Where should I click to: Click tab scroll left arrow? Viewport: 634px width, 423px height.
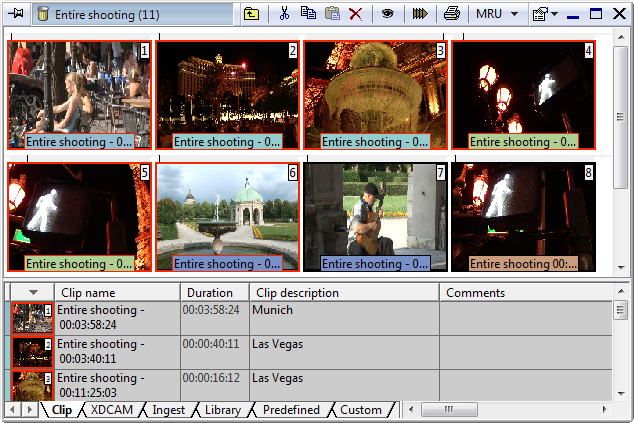(x=13, y=410)
